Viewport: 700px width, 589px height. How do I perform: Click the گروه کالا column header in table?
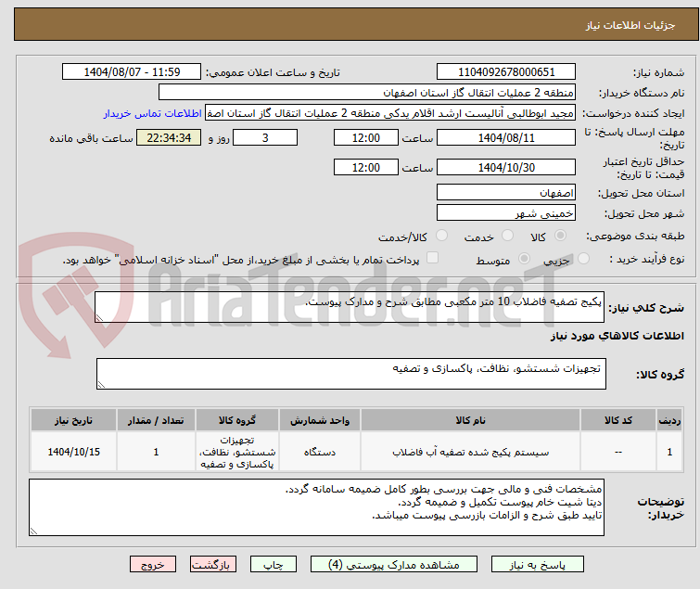tap(237, 420)
